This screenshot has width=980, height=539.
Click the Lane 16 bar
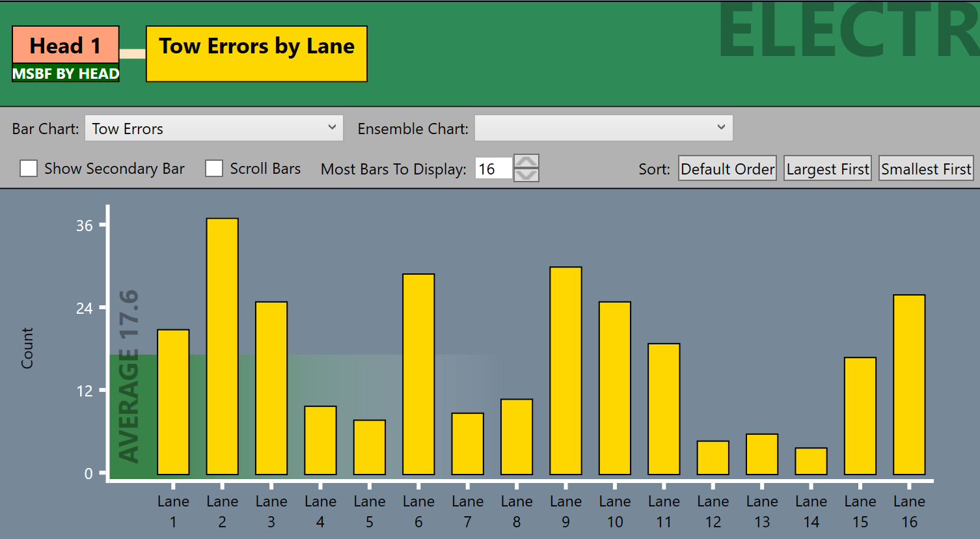(x=909, y=385)
